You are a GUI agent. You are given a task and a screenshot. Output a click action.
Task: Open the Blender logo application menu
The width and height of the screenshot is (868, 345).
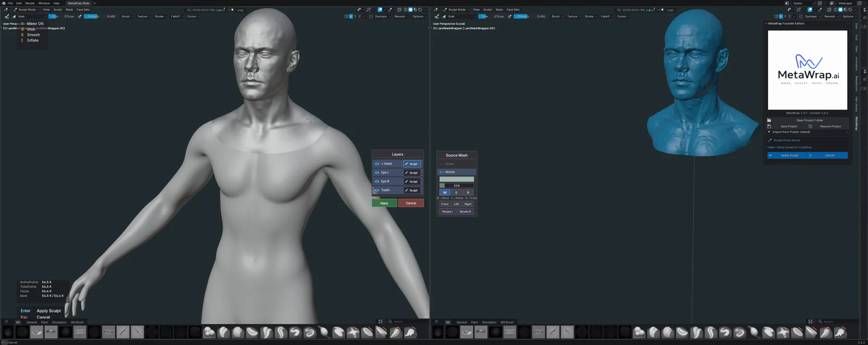[4, 3]
